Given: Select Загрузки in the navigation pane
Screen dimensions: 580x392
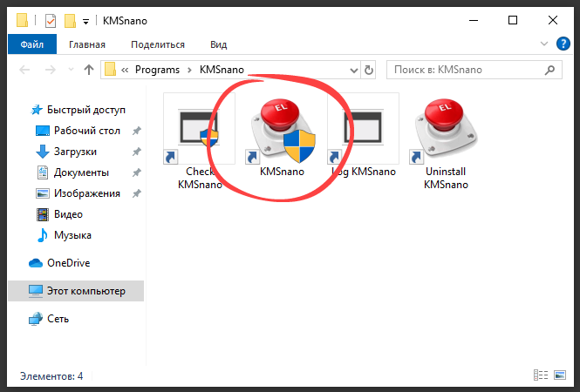Looking at the screenshot, I should 74,151.
